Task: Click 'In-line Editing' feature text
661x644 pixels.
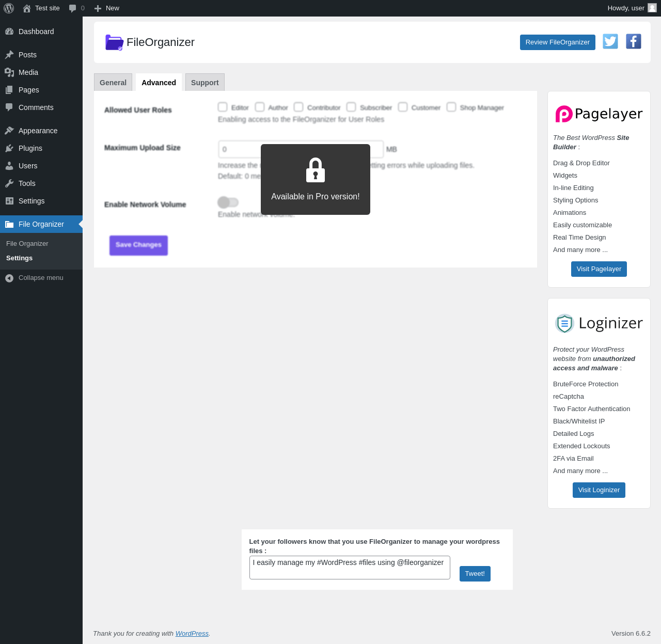Action: pyautogui.click(x=573, y=188)
